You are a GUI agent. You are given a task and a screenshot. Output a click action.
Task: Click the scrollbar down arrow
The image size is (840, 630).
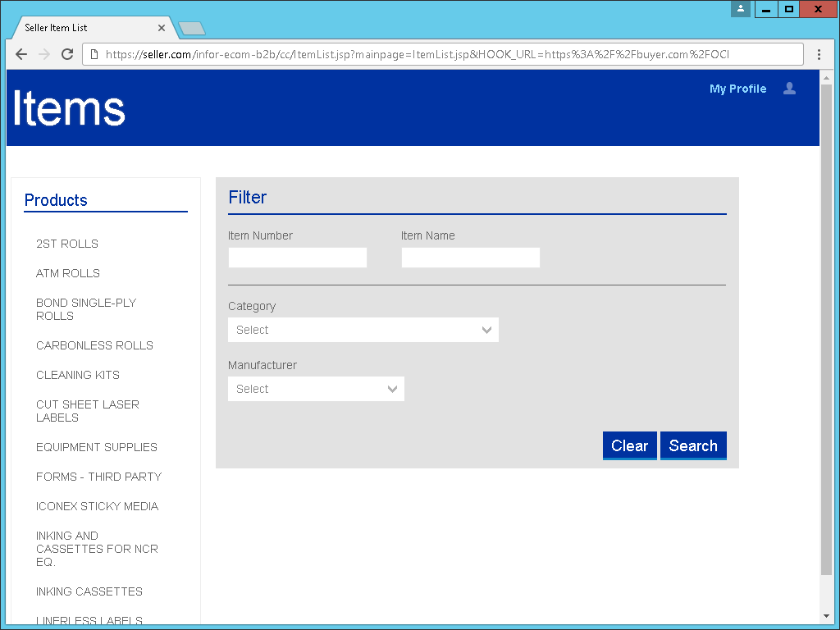tap(826, 615)
